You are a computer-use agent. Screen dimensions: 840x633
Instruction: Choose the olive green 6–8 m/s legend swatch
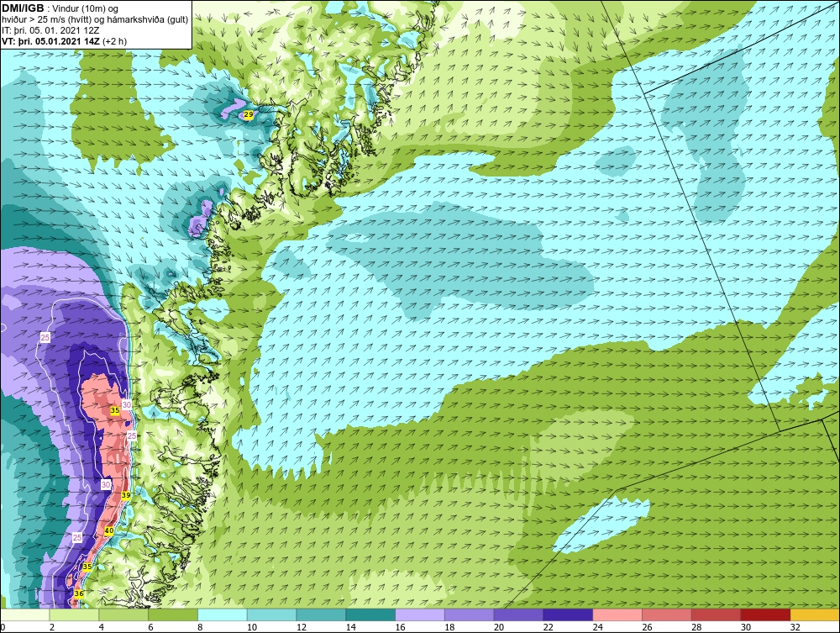pos(173,615)
